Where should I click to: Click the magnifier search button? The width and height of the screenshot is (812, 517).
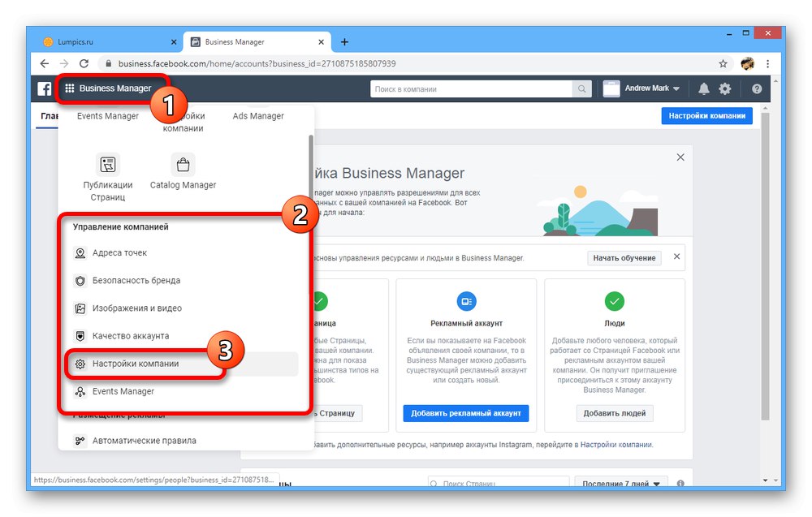point(581,89)
